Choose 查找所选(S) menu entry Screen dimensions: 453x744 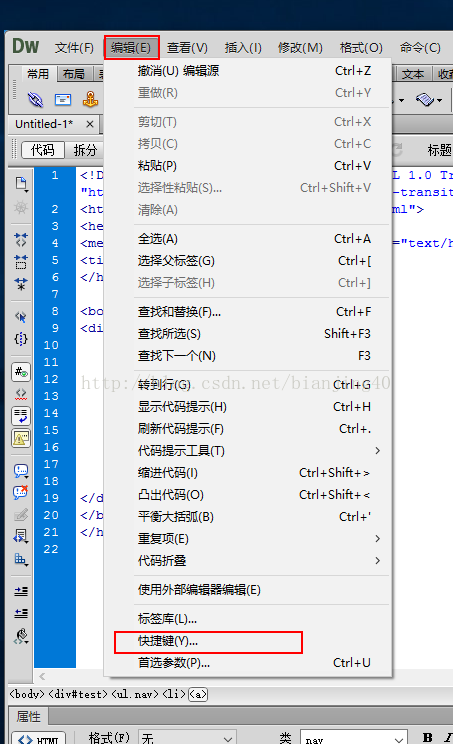(248, 334)
